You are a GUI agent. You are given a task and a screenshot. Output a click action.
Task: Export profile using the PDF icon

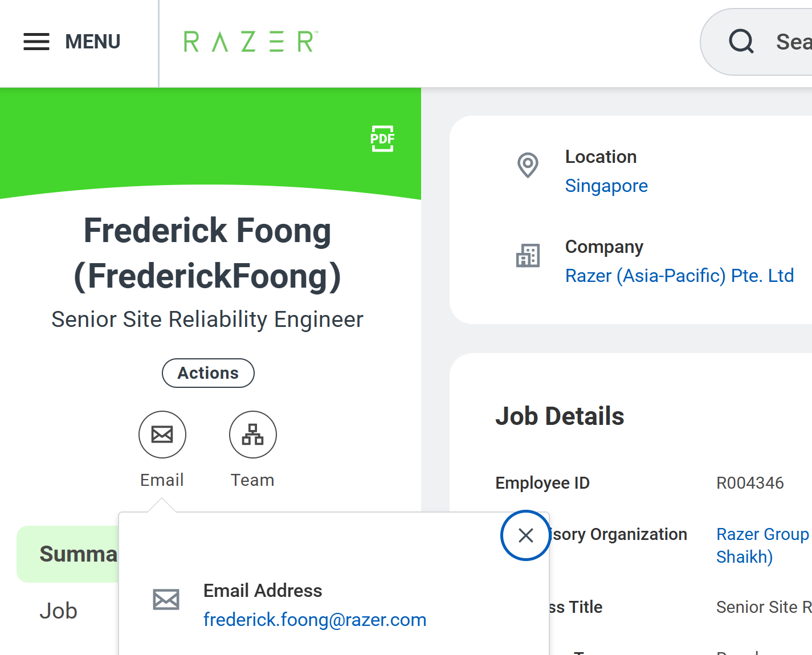pyautogui.click(x=382, y=138)
